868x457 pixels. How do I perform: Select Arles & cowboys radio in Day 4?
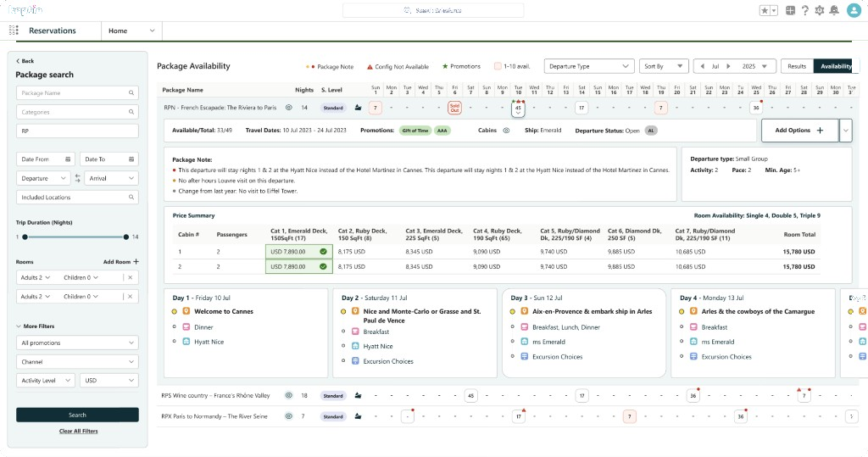coord(682,312)
